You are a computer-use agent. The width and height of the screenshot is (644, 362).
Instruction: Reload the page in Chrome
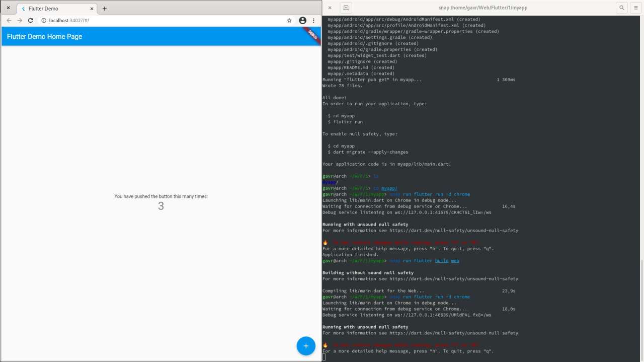30,21
